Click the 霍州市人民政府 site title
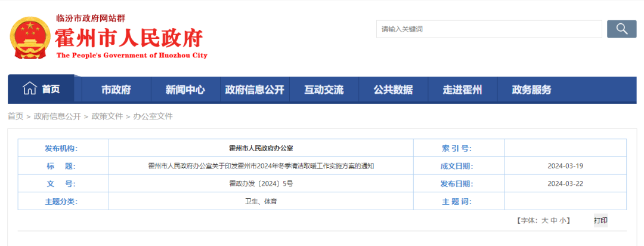This screenshot has width=644, height=246. [129, 39]
